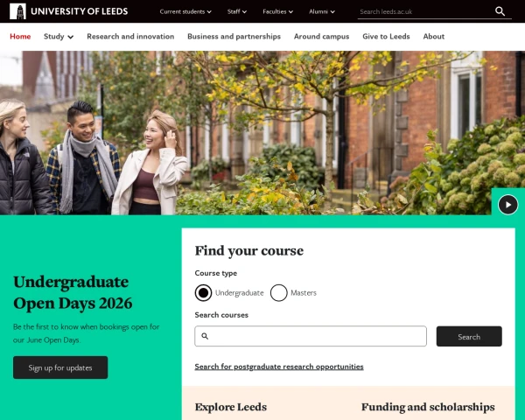The width and height of the screenshot is (525, 420).
Task: Click the magnifier icon in site search
Action: click(500, 11)
